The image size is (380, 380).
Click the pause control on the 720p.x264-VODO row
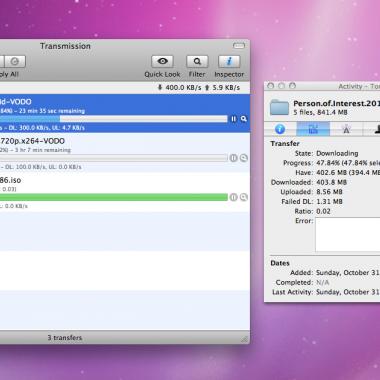pyautogui.click(x=234, y=158)
